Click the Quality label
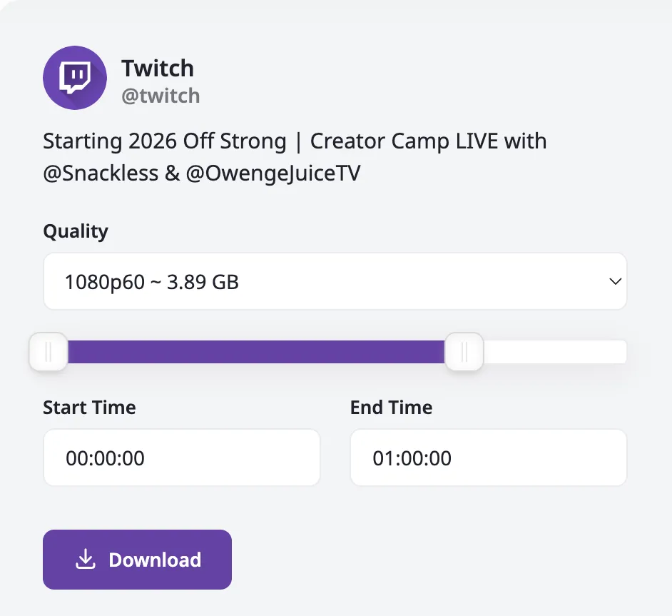 [76, 231]
